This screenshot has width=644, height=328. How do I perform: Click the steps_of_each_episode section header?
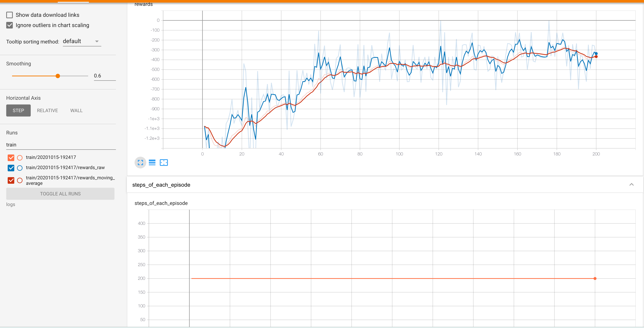[x=161, y=185]
